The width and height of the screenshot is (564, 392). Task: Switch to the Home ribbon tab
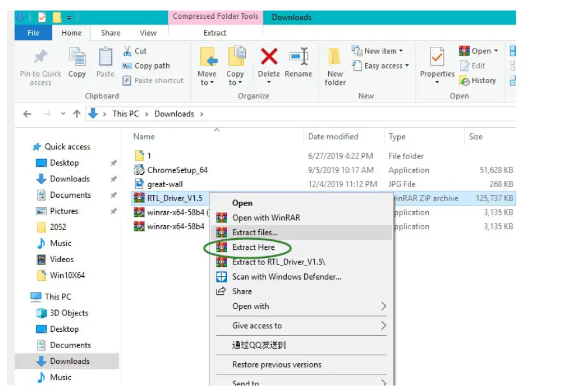point(71,33)
